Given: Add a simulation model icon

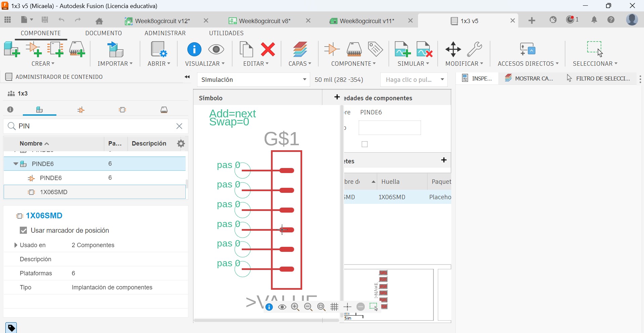Looking at the screenshot, I should click(x=403, y=49).
